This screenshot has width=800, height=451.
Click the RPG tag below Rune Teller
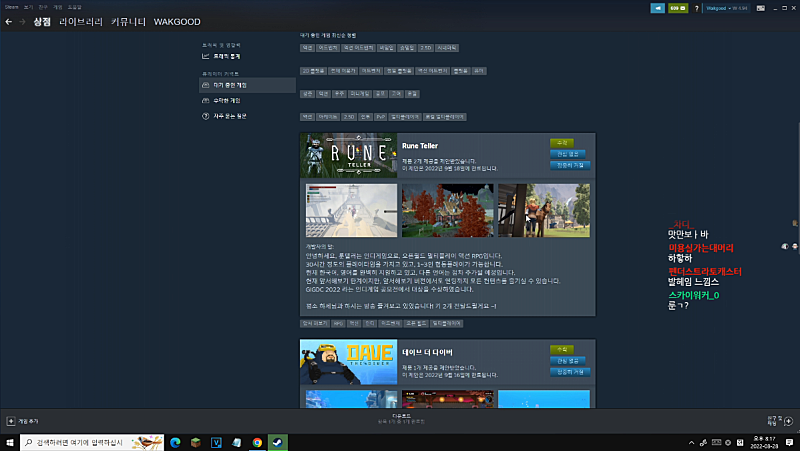click(x=338, y=323)
